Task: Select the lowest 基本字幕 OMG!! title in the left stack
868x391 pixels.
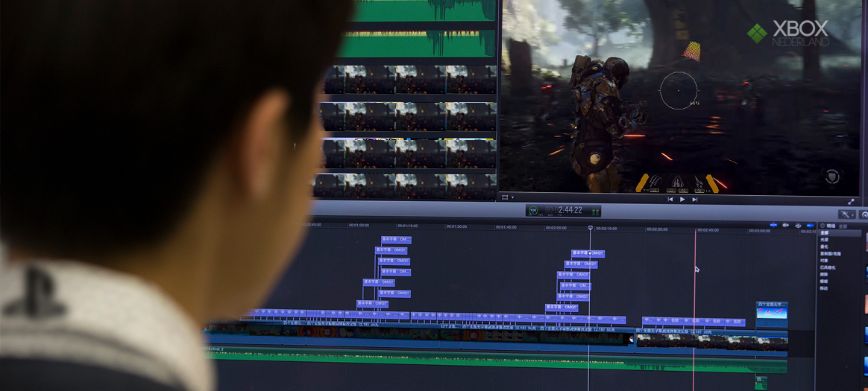Action: point(372,304)
